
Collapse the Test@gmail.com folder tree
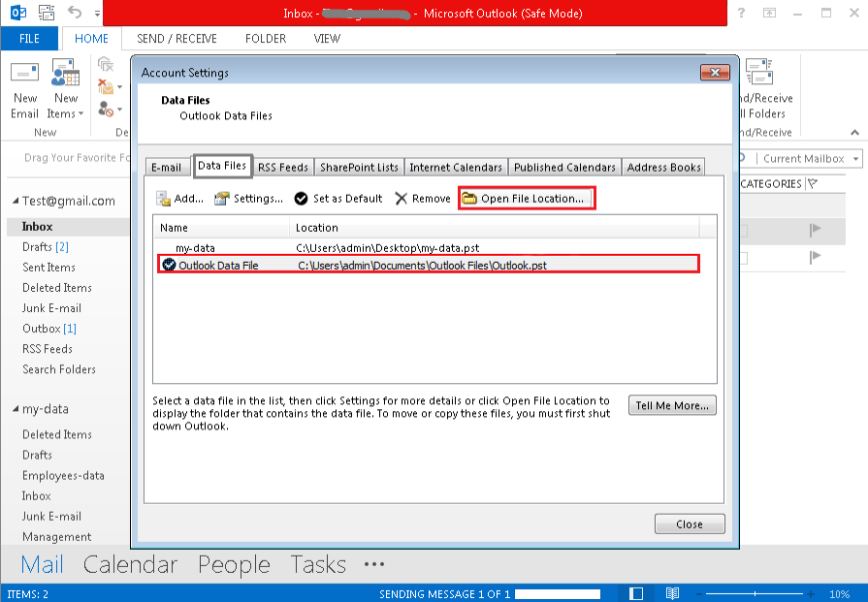coord(16,201)
